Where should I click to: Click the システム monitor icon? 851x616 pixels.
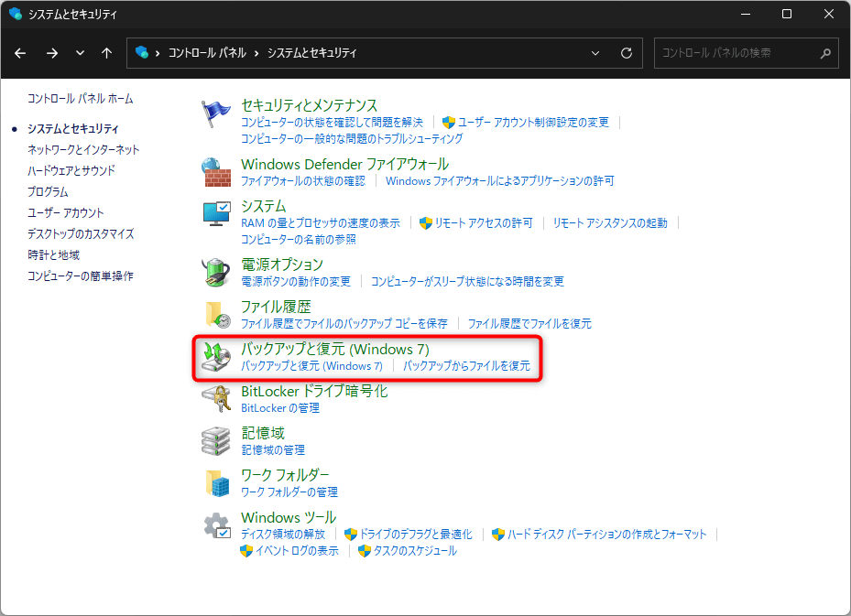point(215,214)
